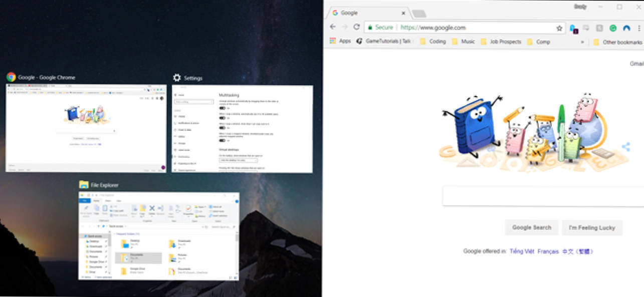Click the I'm Feeling Lucky button
Image resolution: width=644 pixels, height=297 pixels.
click(x=591, y=227)
